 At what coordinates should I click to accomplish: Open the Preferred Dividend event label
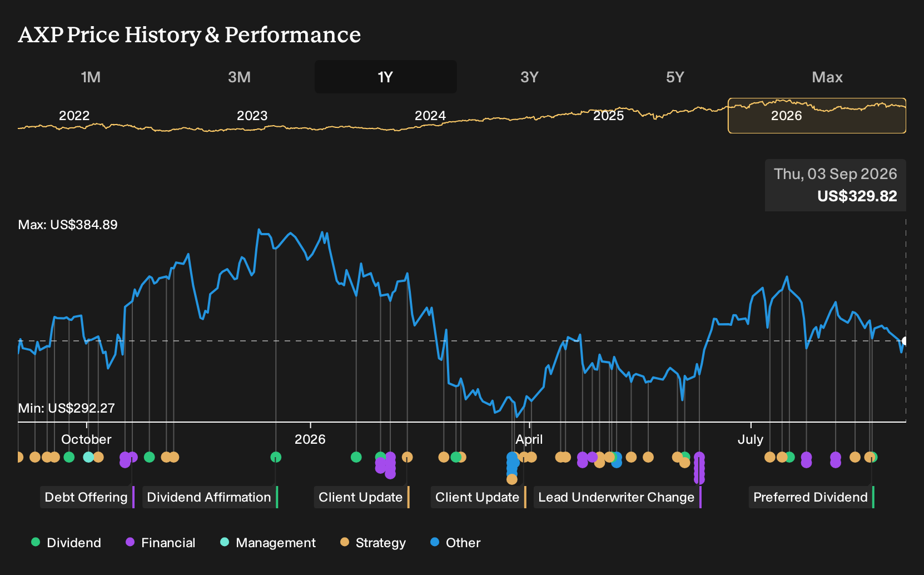811,497
